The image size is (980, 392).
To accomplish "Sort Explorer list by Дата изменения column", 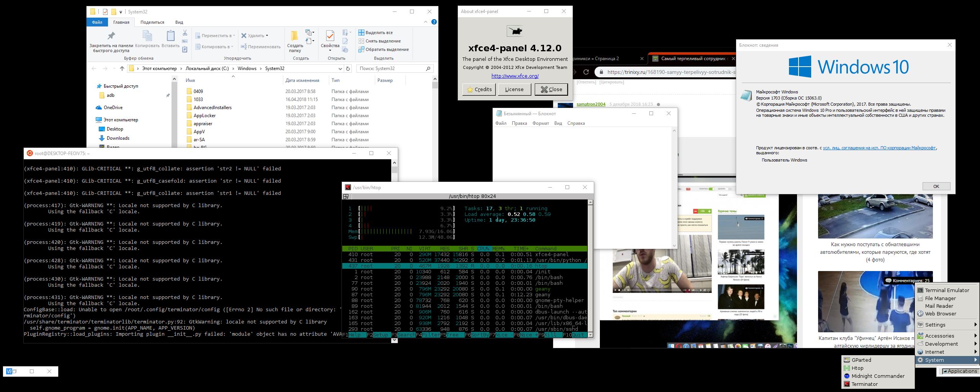I will click(302, 80).
